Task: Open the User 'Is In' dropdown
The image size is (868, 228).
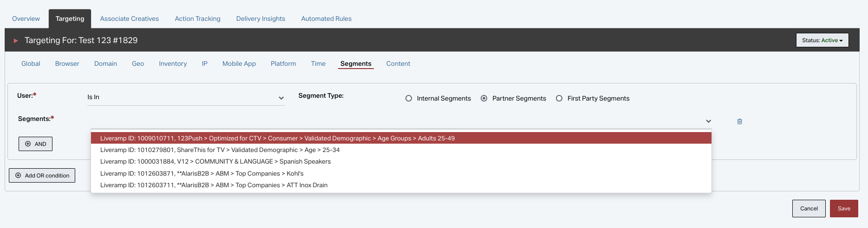Action: [186, 97]
